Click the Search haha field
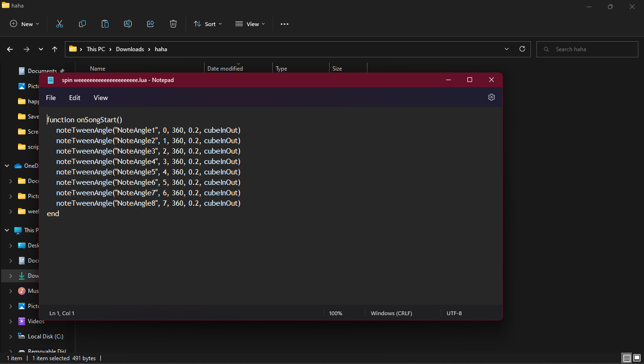 pos(587,49)
